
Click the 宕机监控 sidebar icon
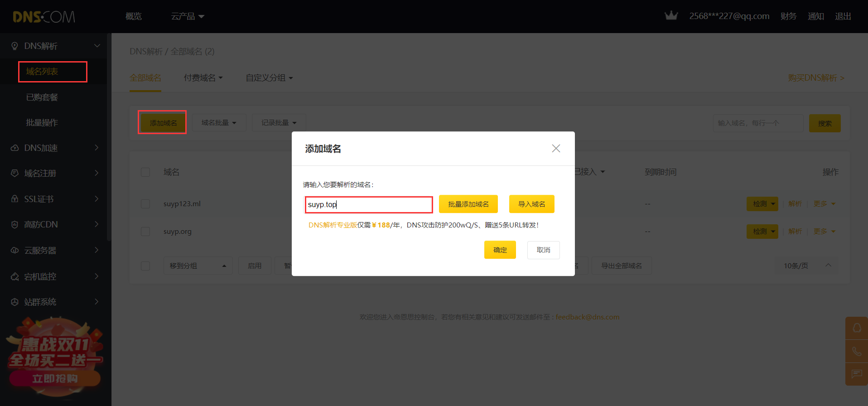coord(14,276)
